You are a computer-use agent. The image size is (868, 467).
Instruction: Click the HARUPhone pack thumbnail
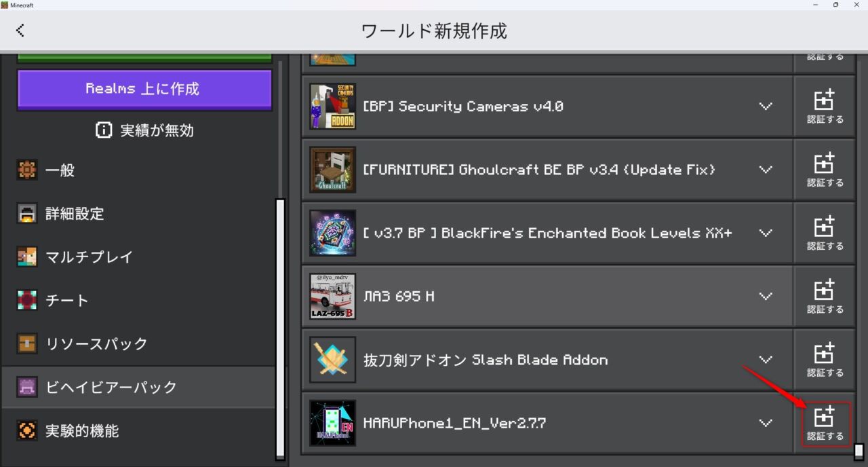[x=332, y=423]
